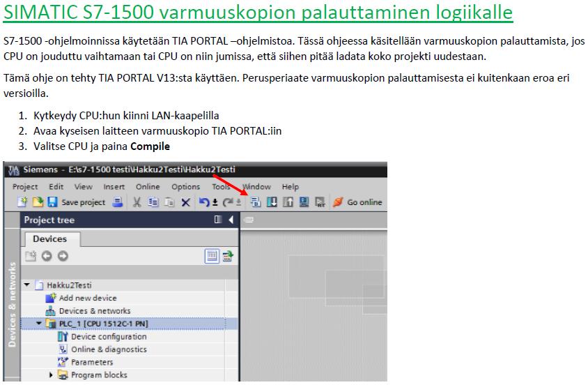Image resolution: width=588 pixels, height=385 pixels.
Task: Select the Device configuration tree item
Action: click(109, 337)
